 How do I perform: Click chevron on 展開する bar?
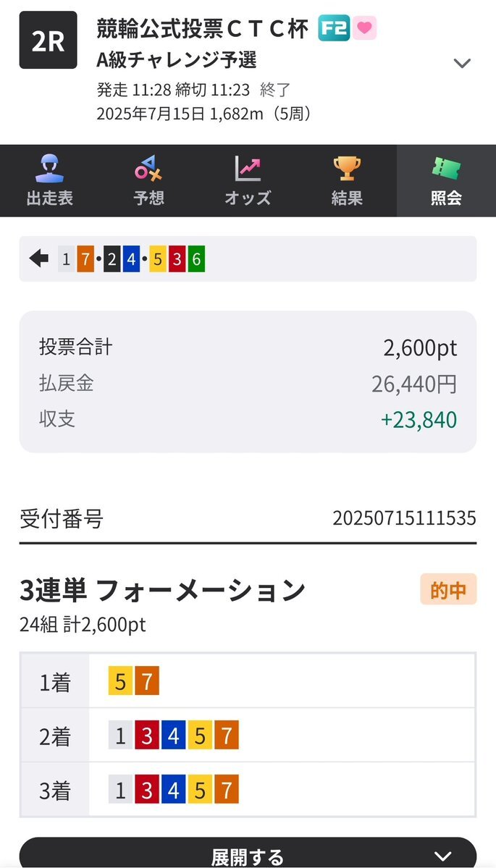point(442,856)
